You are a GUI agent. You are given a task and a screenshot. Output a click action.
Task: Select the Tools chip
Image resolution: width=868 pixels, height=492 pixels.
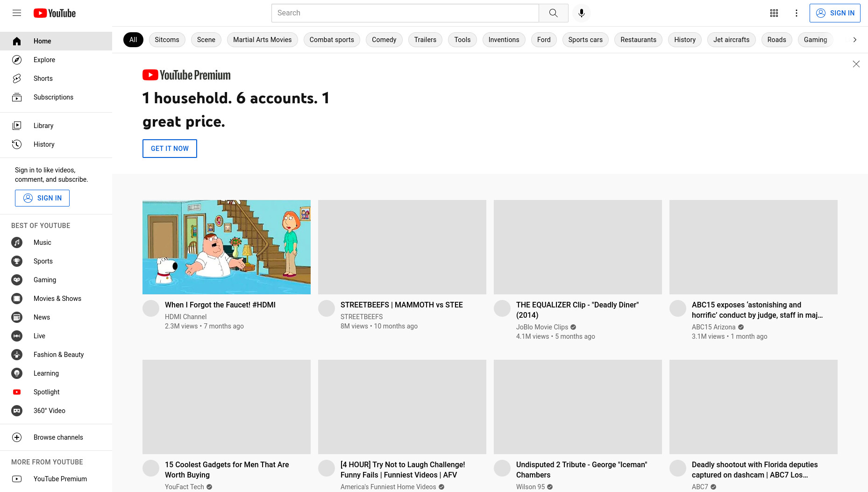tap(462, 40)
